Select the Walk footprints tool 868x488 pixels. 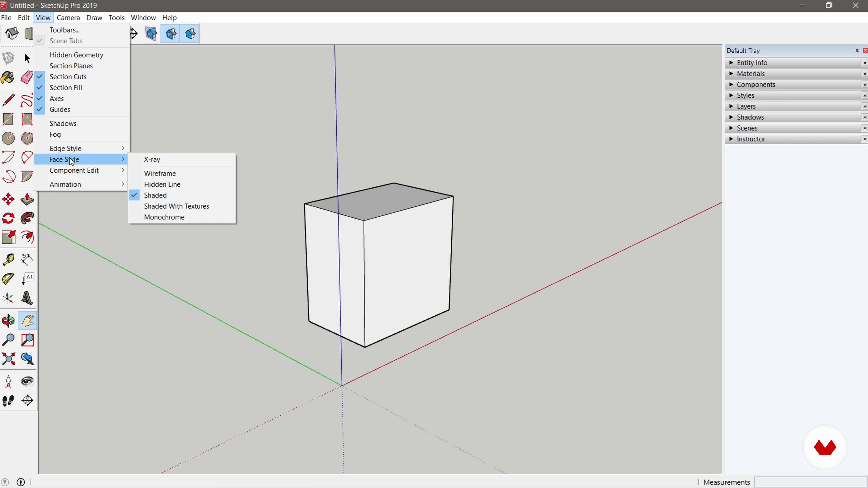(x=8, y=401)
